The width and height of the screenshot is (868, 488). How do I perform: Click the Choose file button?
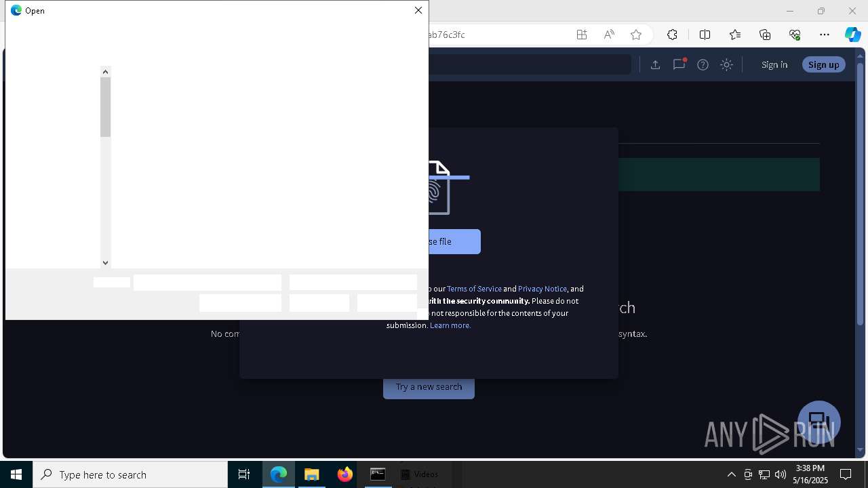(454, 241)
